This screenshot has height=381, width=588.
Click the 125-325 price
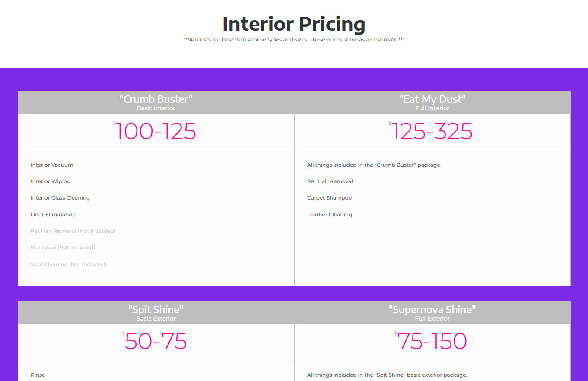[x=431, y=131]
